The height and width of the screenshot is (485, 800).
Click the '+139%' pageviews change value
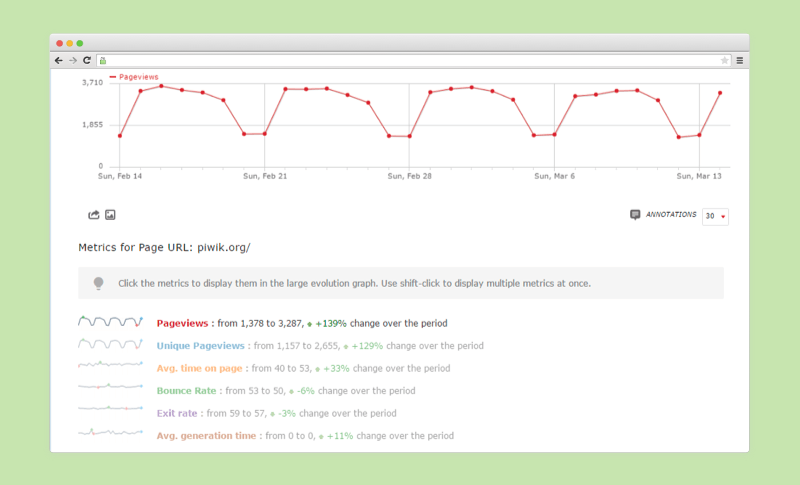point(331,323)
